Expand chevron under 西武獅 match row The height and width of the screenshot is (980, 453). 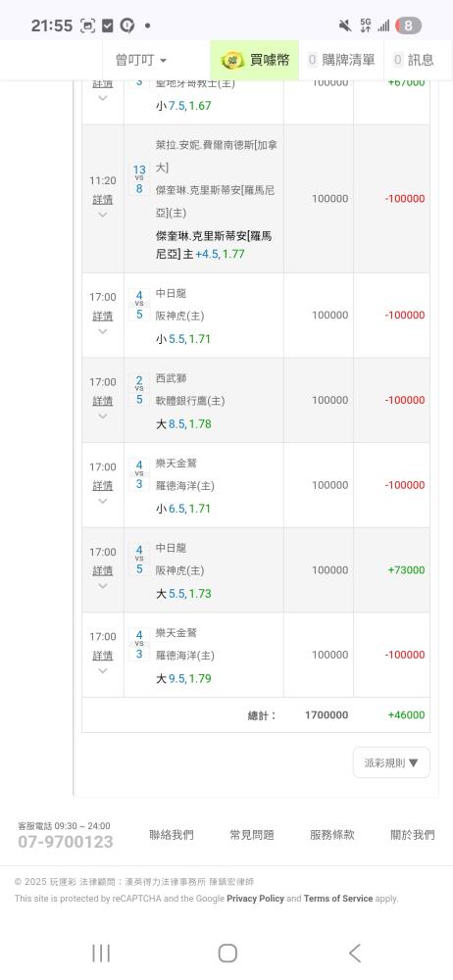103,416
